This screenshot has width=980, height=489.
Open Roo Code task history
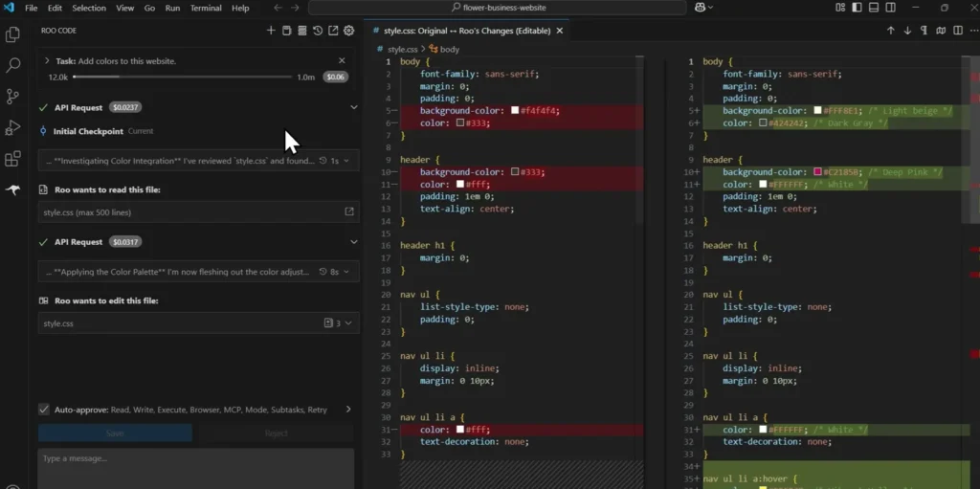[318, 31]
